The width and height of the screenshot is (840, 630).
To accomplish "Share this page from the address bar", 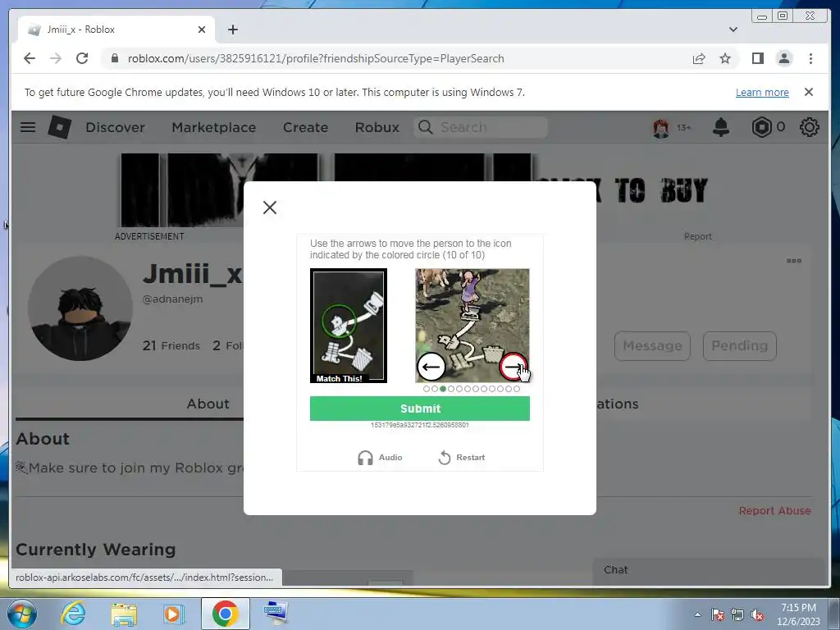I will click(x=699, y=58).
